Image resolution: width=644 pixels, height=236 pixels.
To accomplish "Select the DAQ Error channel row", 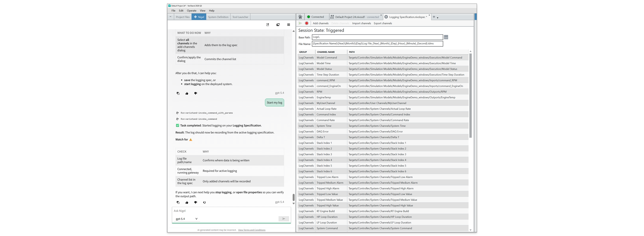I will (x=383, y=132).
